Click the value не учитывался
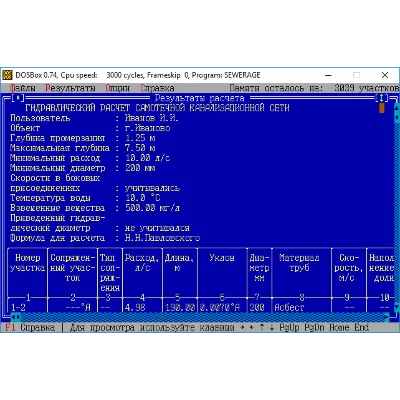This screenshot has width=400, height=400. coord(157,228)
